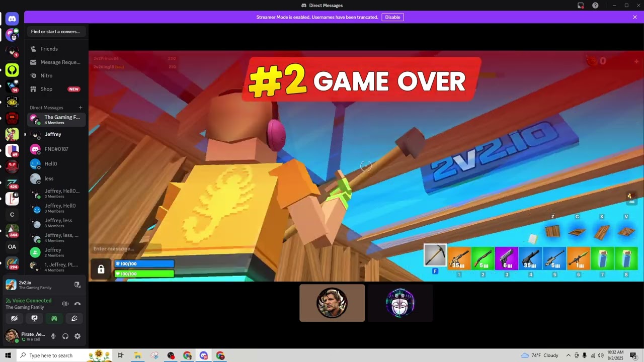Click the Pirate_Ae caller avatar tile
This screenshot has width=644, height=362.
332,303
